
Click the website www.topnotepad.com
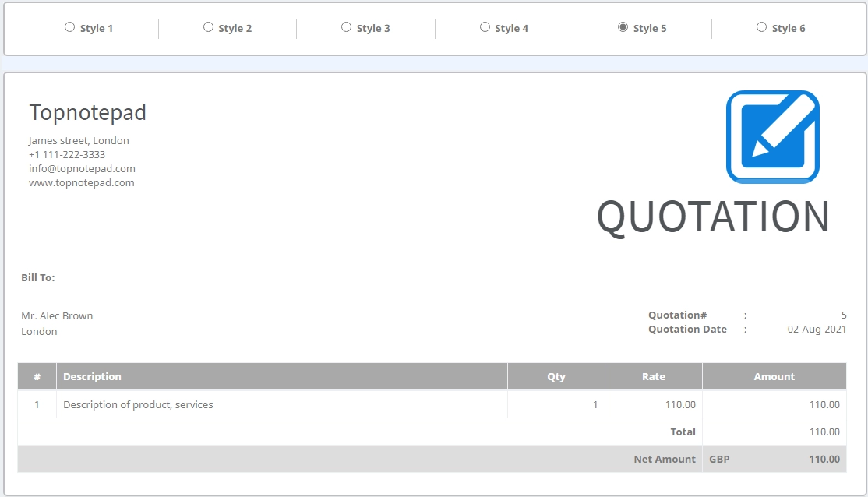coord(81,182)
